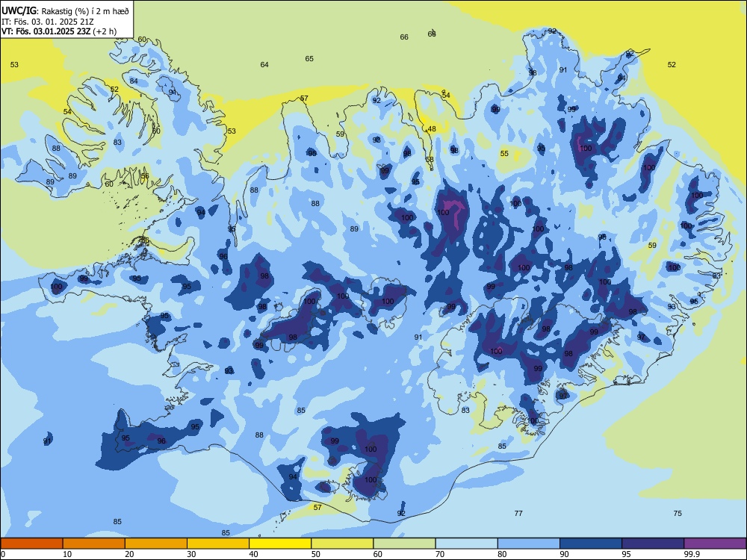Click the 30–40 golden legend swatch
This screenshot has height=560, width=747.
click(x=218, y=544)
